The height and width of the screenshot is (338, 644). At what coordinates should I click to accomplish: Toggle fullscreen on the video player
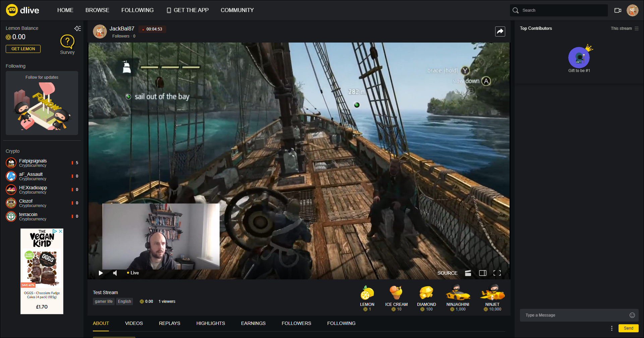(x=497, y=273)
